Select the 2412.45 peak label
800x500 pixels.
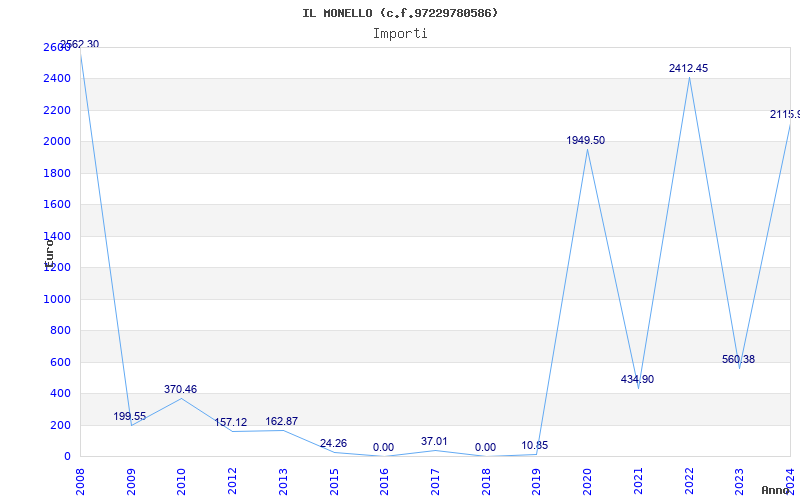pos(689,68)
